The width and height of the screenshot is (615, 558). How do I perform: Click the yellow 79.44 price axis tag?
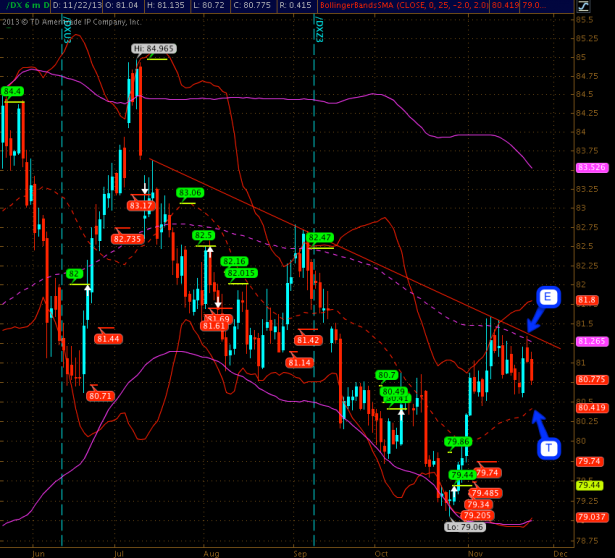589,484
